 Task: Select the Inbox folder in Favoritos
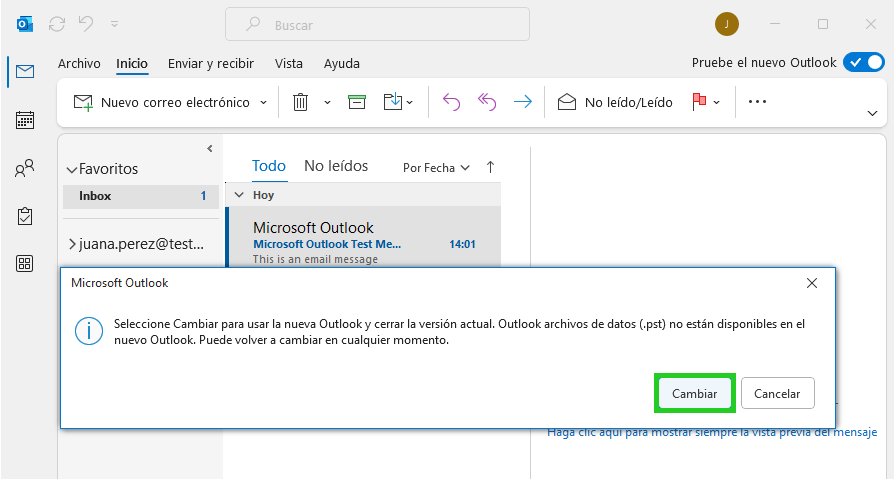[x=141, y=196]
